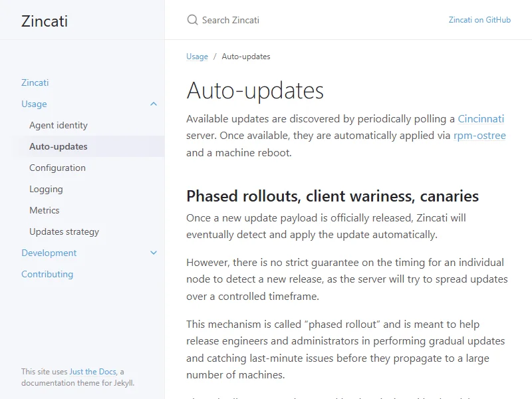Navigate to the Configuration page

(57, 168)
